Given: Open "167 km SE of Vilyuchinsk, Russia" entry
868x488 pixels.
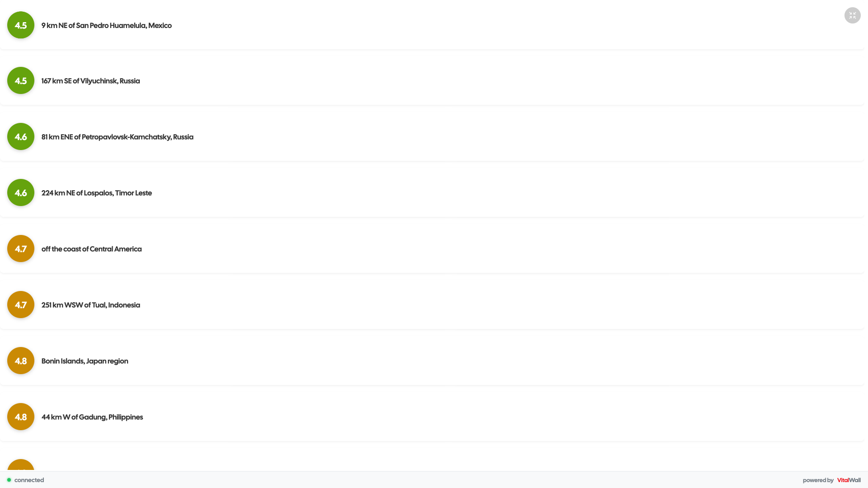Looking at the screenshot, I should 90,81.
